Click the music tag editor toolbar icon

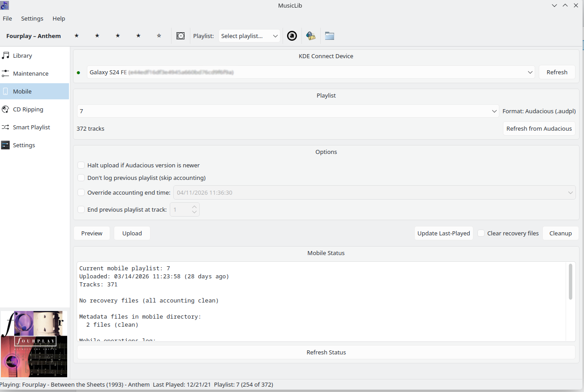311,36
